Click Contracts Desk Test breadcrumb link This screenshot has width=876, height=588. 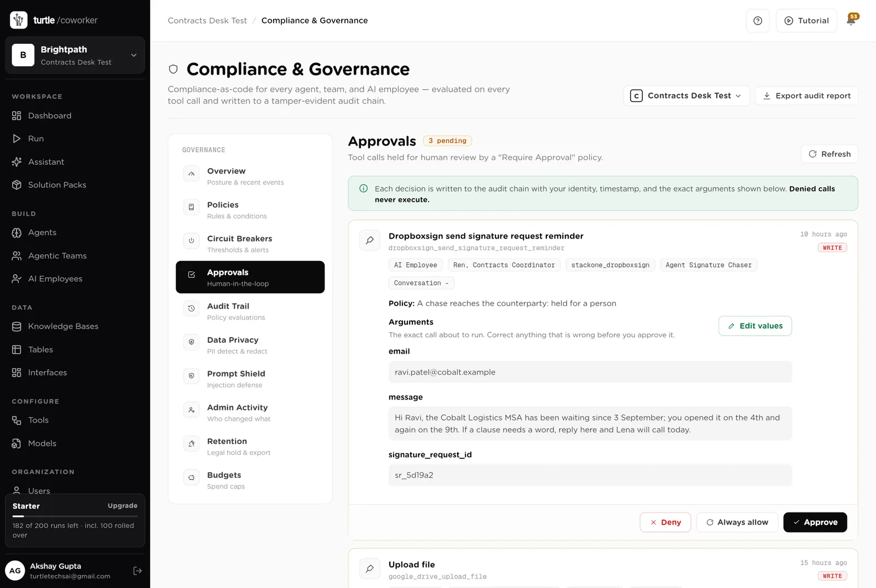click(207, 21)
